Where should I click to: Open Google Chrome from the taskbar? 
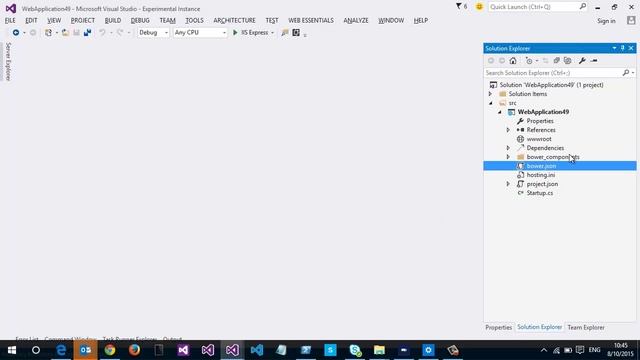(x=110, y=350)
